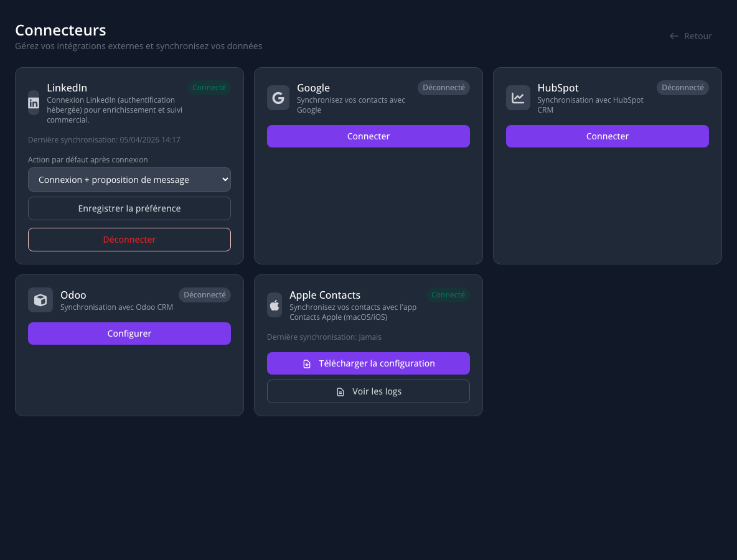Image resolution: width=737 pixels, height=560 pixels.
Task: Click the LinkedIn card title
Action: tap(67, 88)
